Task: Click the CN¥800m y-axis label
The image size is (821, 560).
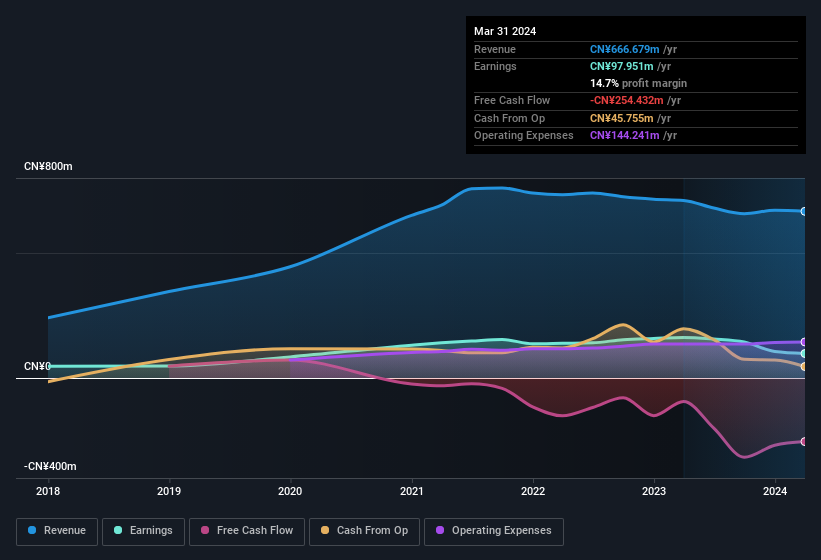Action: (48, 166)
